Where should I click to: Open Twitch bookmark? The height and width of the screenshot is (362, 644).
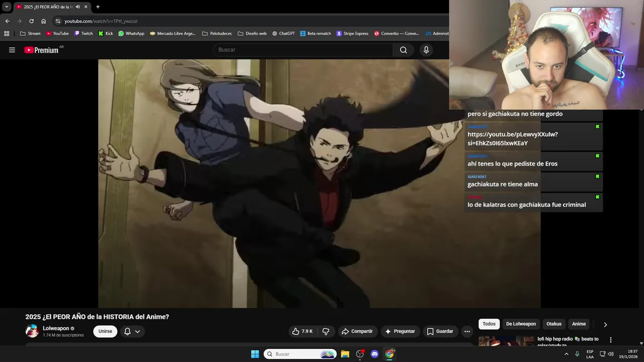pos(84,34)
